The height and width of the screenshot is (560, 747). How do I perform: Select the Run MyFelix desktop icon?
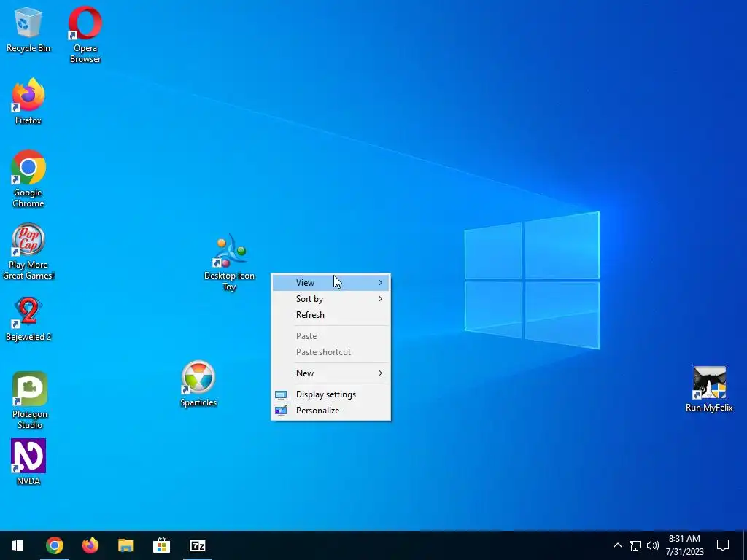[709, 389]
